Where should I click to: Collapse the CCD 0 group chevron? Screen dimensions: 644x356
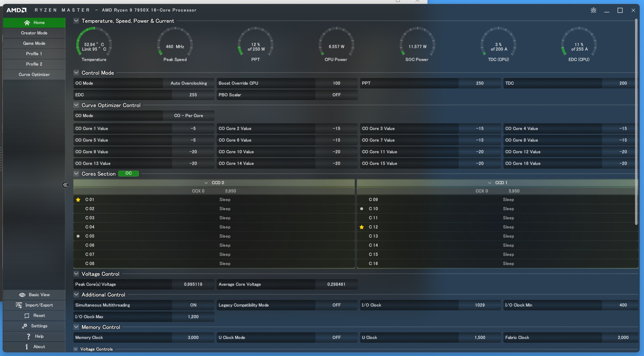pos(206,183)
